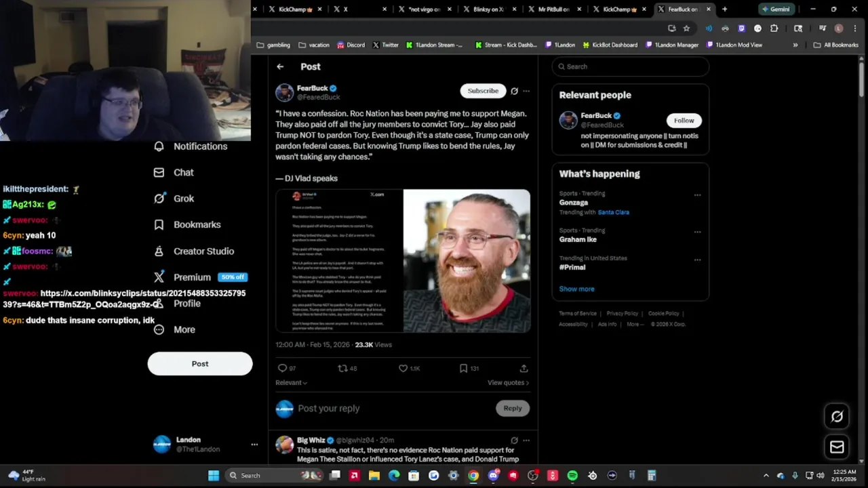This screenshot has width=868, height=488.
Task: Click the X search box
Action: point(630,66)
